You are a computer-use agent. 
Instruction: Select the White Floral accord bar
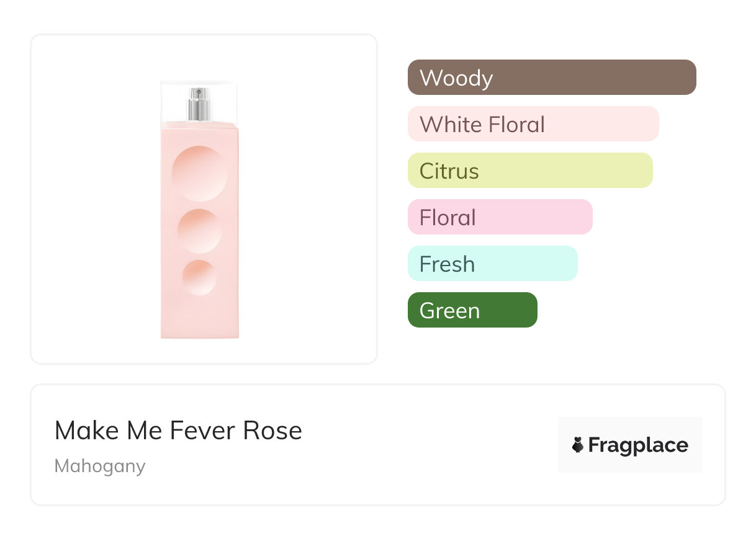point(533,124)
